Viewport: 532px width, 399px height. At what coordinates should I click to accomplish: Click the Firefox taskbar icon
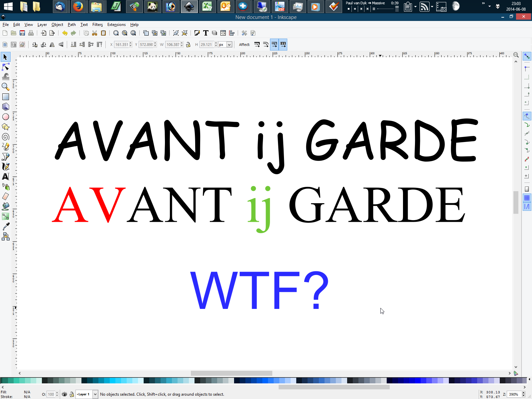78,7
